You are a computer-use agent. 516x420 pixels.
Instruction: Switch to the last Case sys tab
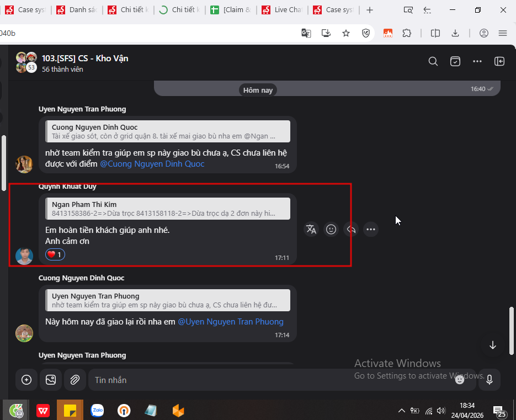(333, 10)
